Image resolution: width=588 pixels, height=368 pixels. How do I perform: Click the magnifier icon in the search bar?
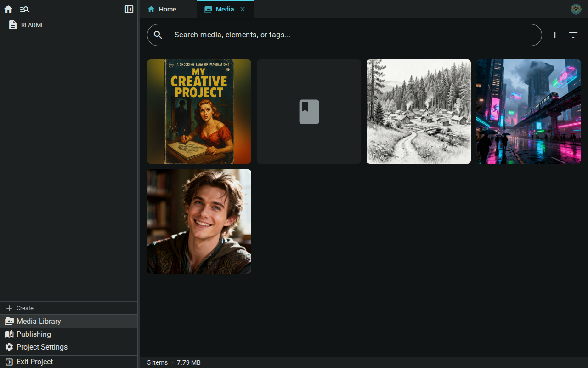click(158, 35)
